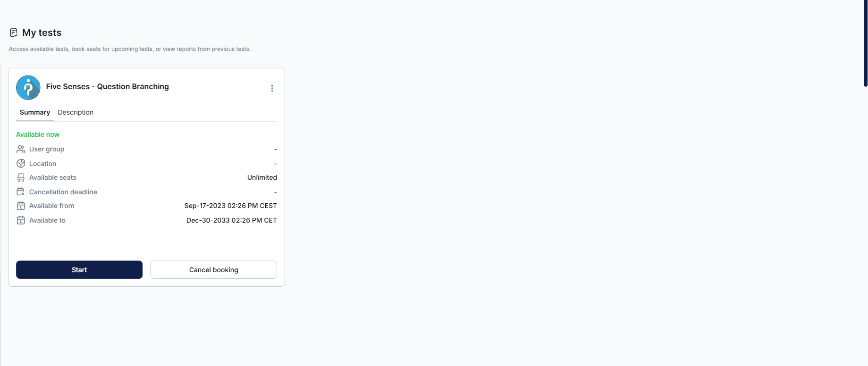The height and width of the screenshot is (366, 868).
Task: Open the three-dot options menu on test card
Action: (272, 88)
